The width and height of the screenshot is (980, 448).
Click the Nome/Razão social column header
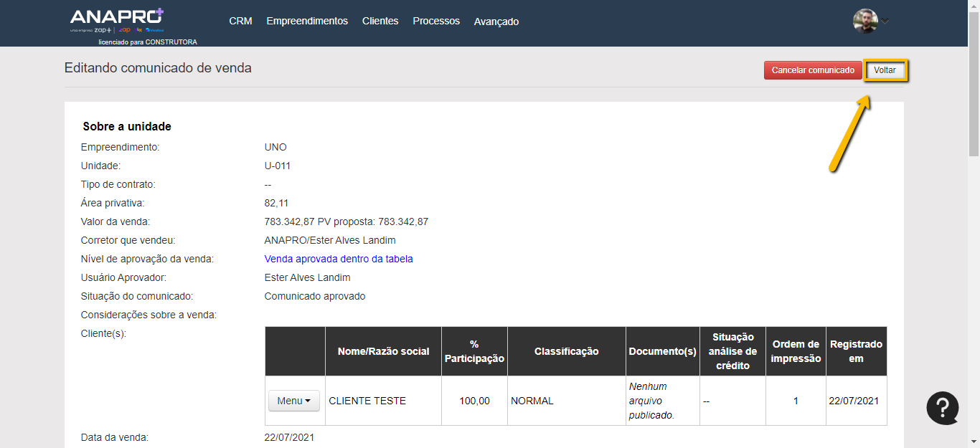click(383, 351)
